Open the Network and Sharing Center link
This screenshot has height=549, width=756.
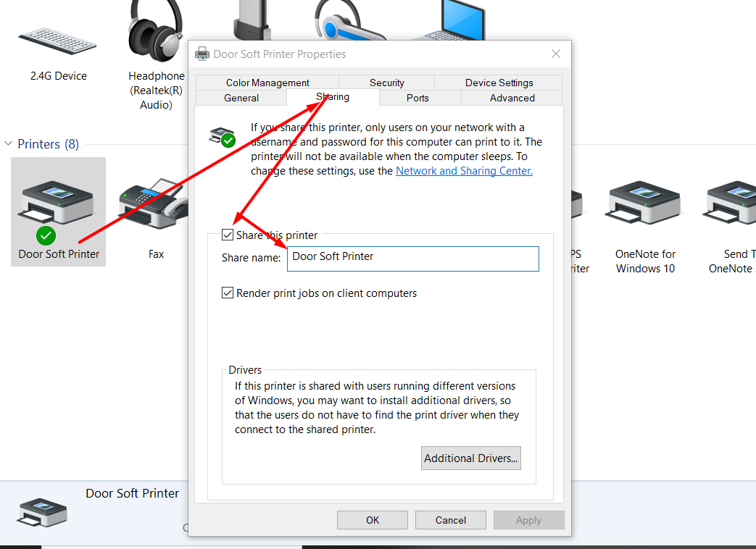tap(464, 171)
